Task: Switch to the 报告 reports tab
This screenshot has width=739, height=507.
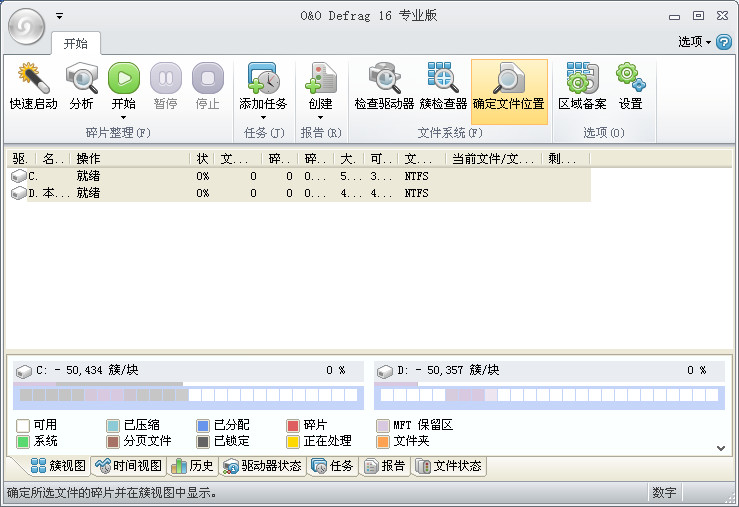Action: pos(384,466)
